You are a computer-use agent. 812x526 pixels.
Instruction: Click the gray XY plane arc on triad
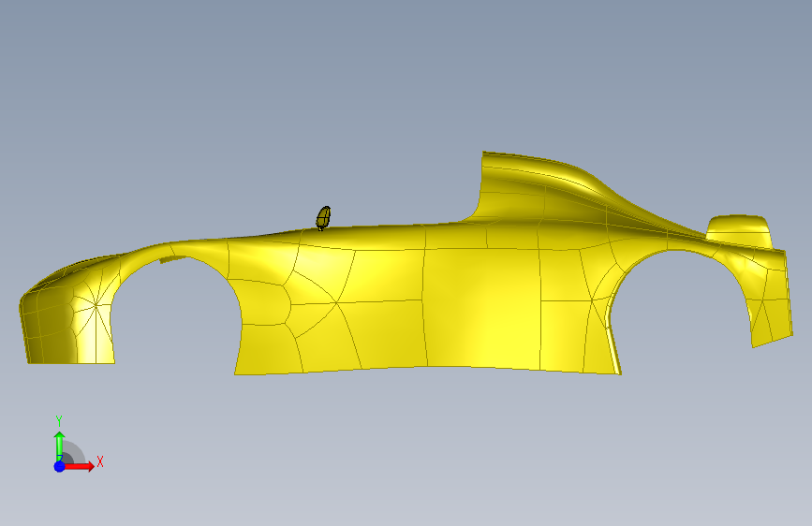(74, 452)
